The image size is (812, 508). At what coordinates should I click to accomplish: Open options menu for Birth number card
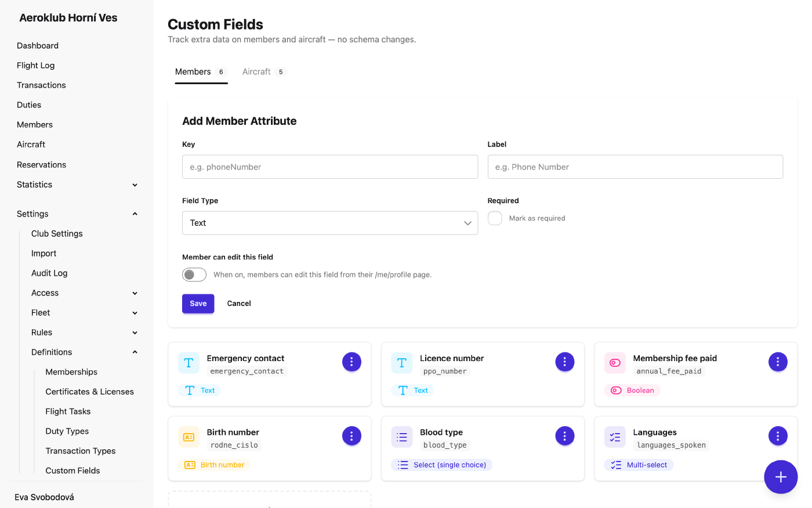(x=351, y=436)
